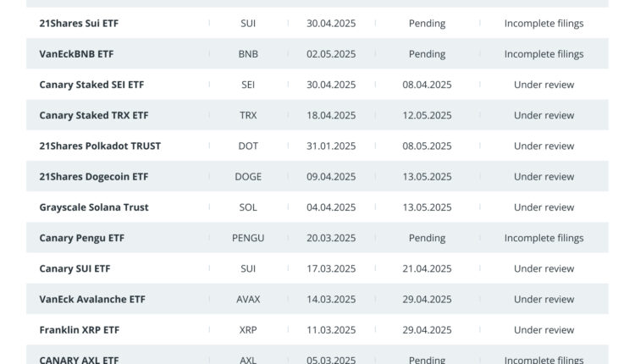Click the 12.05.2025 date cell
The height and width of the screenshot is (364, 635).
tap(427, 115)
